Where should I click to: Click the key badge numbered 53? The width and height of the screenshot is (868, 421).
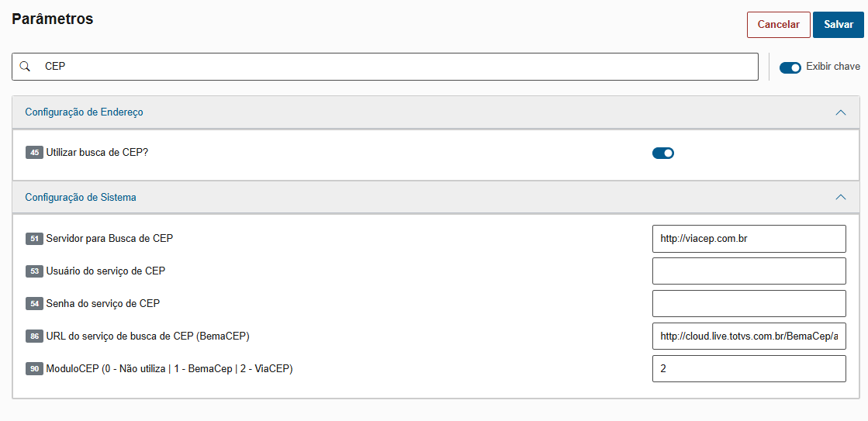[x=34, y=271]
